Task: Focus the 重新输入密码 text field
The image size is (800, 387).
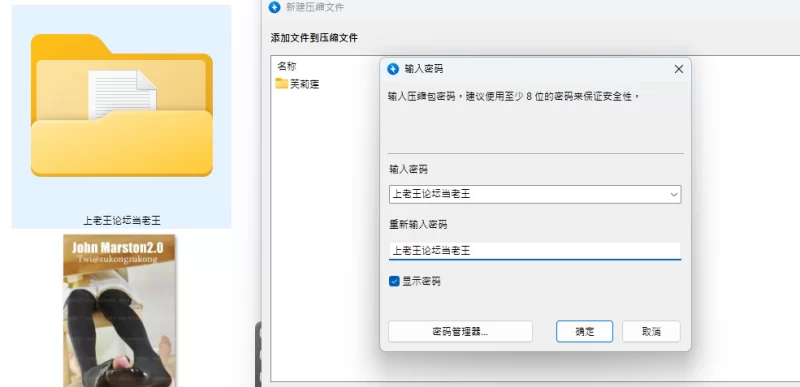Action: coord(535,251)
